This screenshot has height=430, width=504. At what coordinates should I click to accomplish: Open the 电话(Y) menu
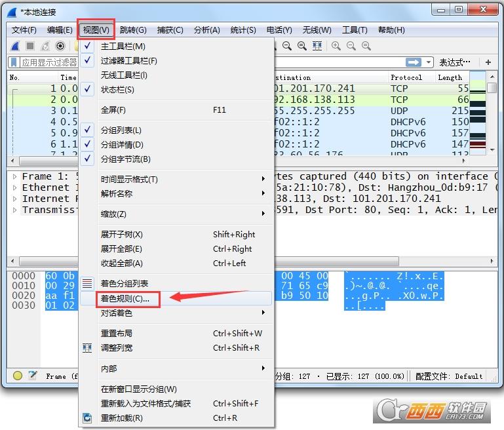pyautogui.click(x=279, y=30)
